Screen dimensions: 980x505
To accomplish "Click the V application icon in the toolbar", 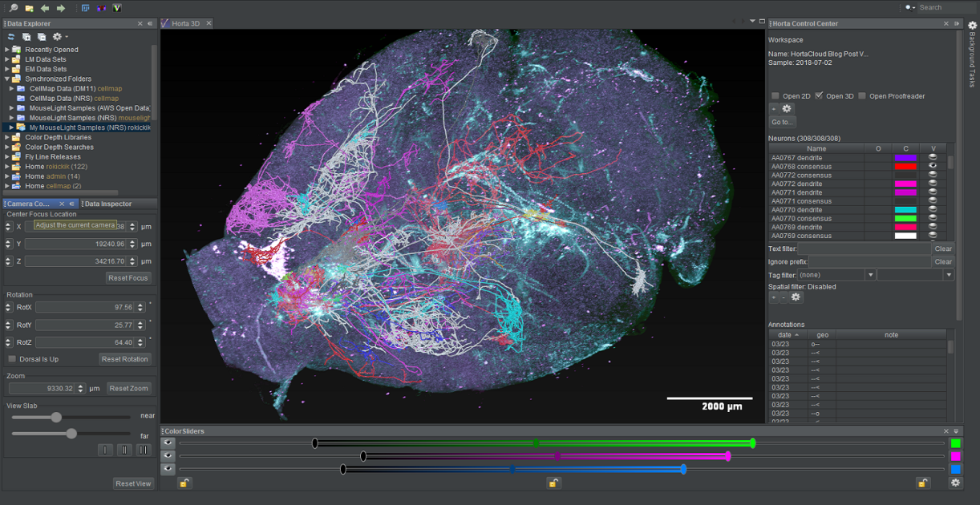I will coord(117,8).
